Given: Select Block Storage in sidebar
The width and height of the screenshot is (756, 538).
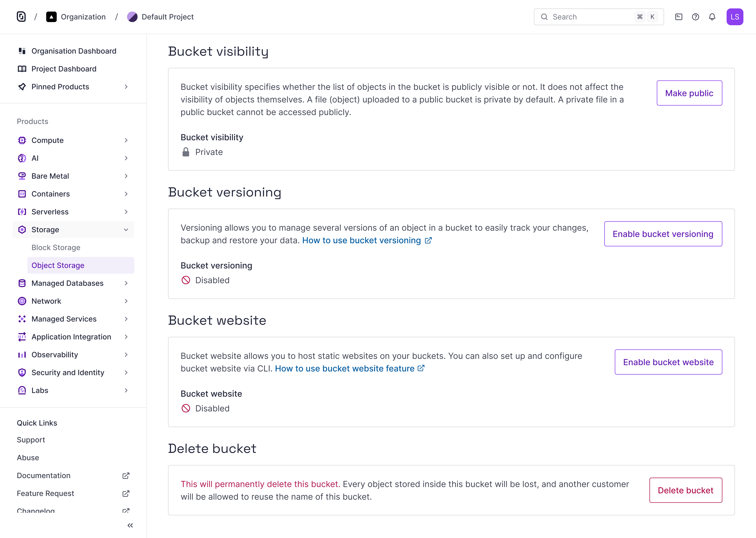Looking at the screenshot, I should click(x=56, y=247).
